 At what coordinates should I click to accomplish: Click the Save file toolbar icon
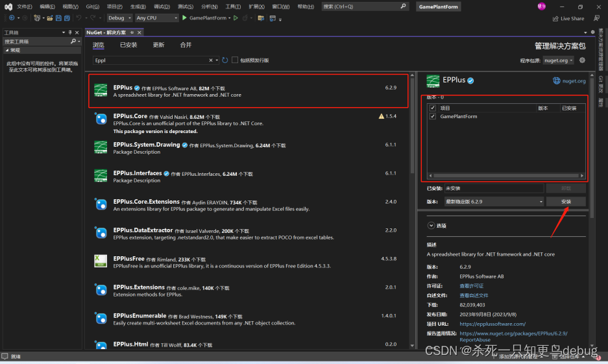(58, 18)
